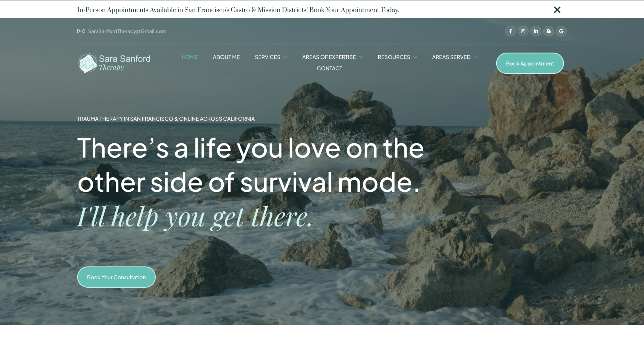
Task: Dismiss the announcement banner with the X
Action: [557, 10]
